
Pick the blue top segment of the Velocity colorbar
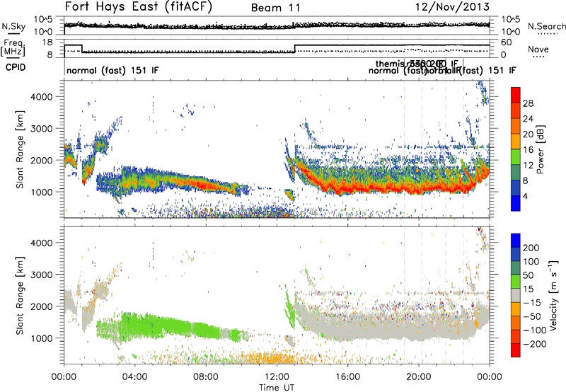pos(516,241)
